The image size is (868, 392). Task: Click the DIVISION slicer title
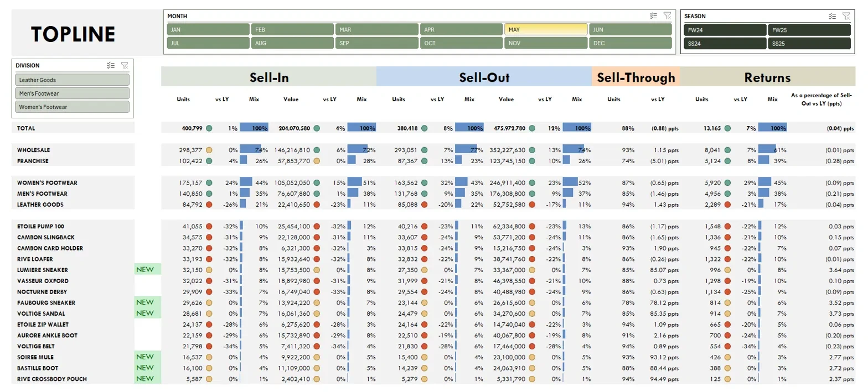pos(28,65)
